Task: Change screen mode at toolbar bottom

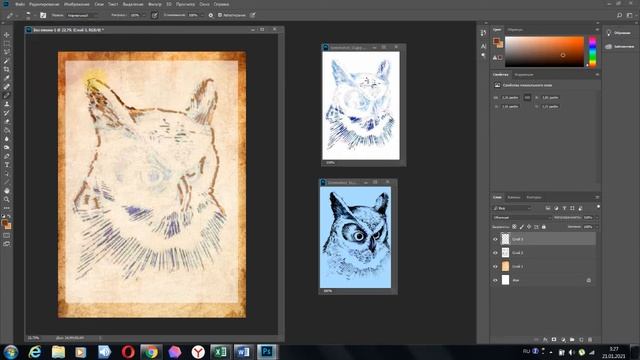Action: [7, 244]
